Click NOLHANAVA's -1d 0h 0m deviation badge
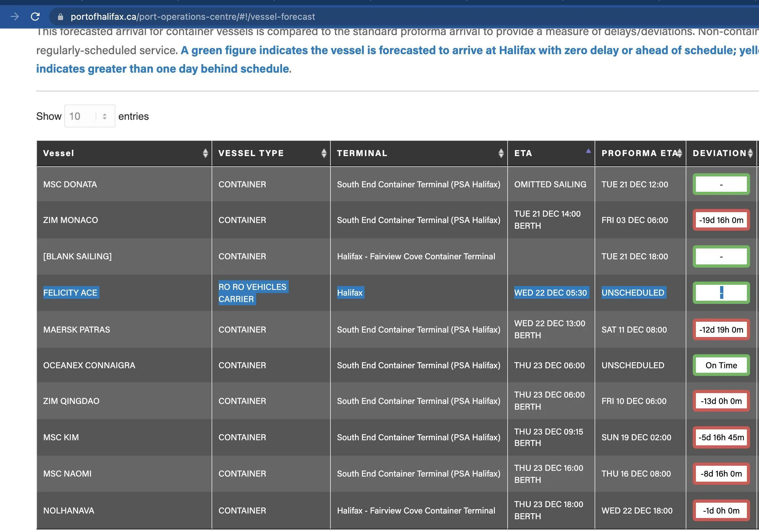 click(x=721, y=511)
